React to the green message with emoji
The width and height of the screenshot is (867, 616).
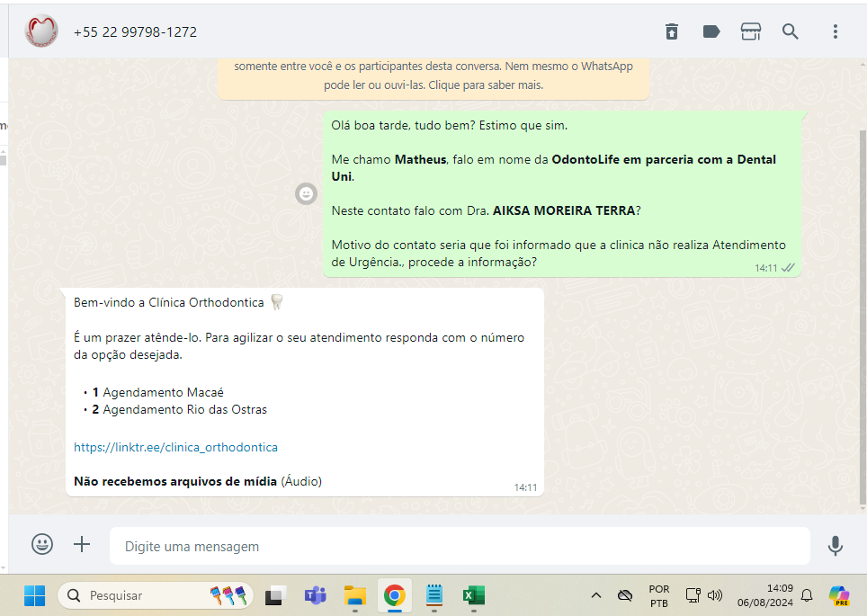(306, 194)
